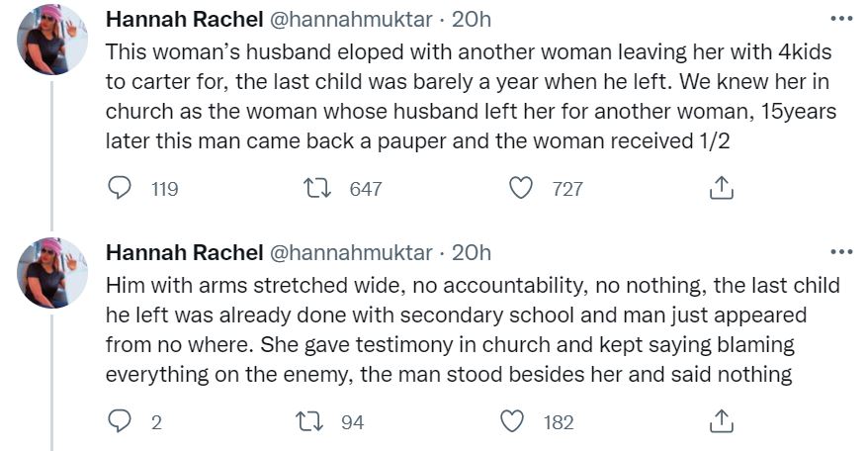
Task: Reply to the first tweet about eloped husband
Action: pyautogui.click(x=120, y=188)
